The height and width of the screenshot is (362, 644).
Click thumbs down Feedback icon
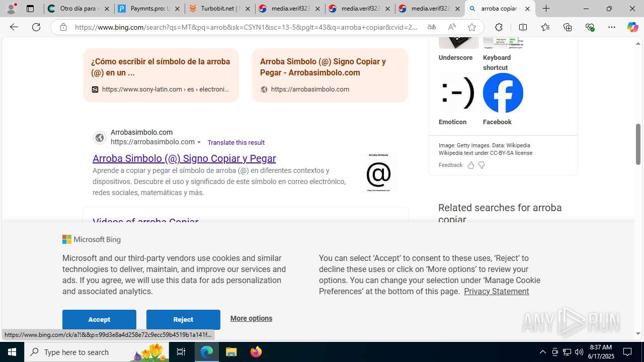point(481,165)
